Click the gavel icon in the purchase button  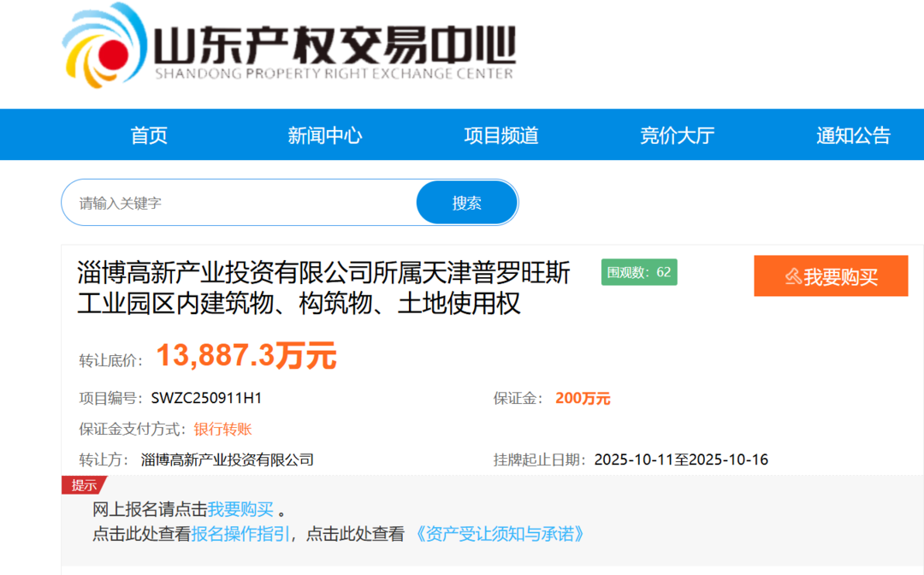pyautogui.click(x=793, y=276)
